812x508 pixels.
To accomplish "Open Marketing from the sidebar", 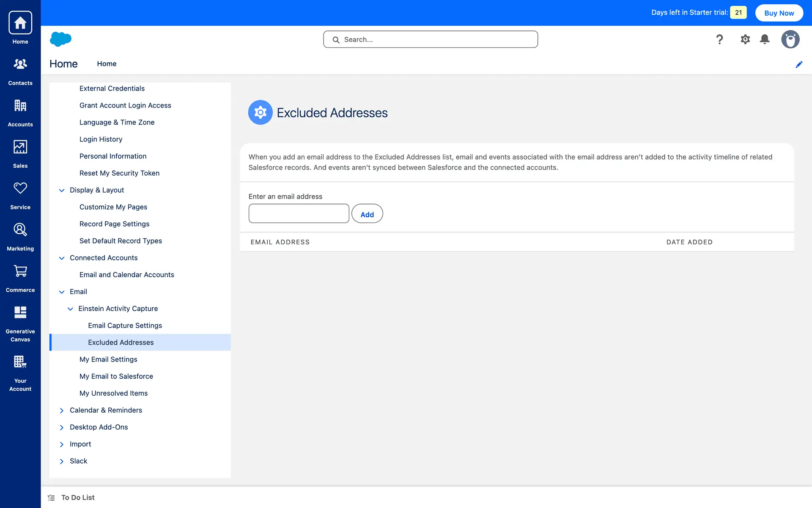I will [x=20, y=230].
